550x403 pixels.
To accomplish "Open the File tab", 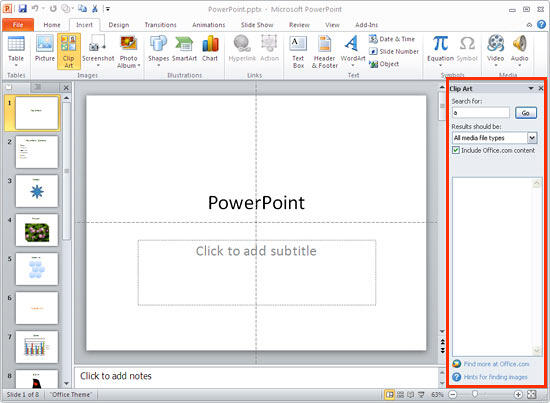I will (x=18, y=25).
